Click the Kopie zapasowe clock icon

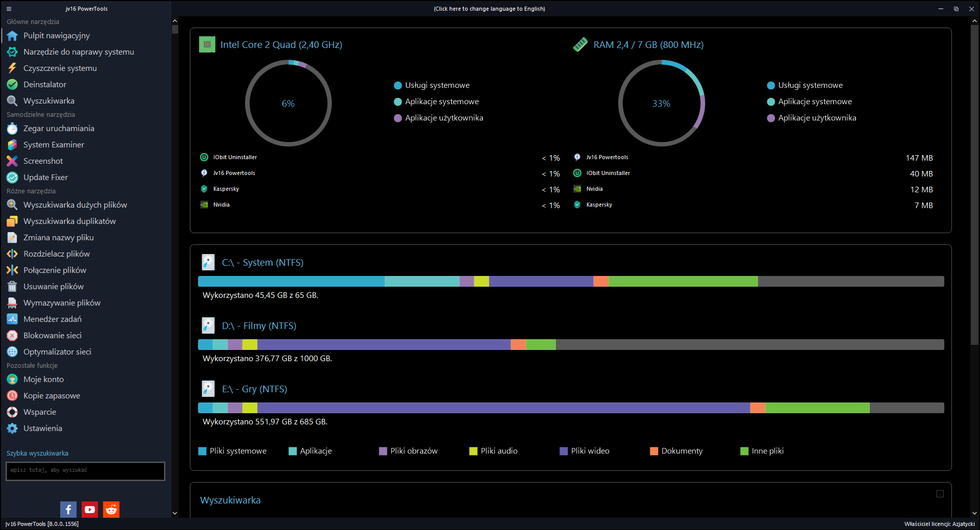(12, 396)
